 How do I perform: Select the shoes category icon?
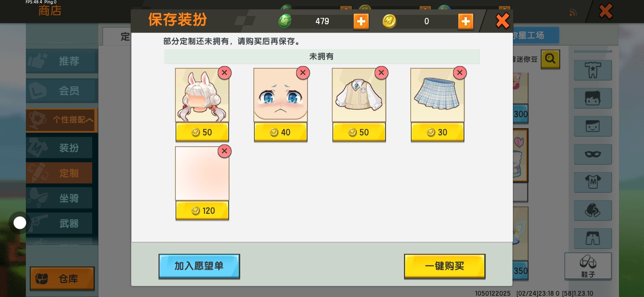(x=588, y=266)
